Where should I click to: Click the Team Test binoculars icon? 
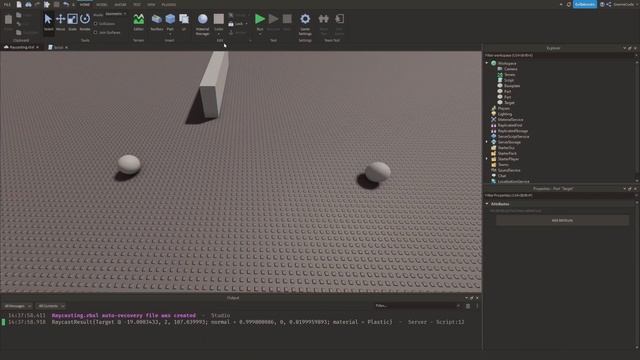click(x=323, y=19)
